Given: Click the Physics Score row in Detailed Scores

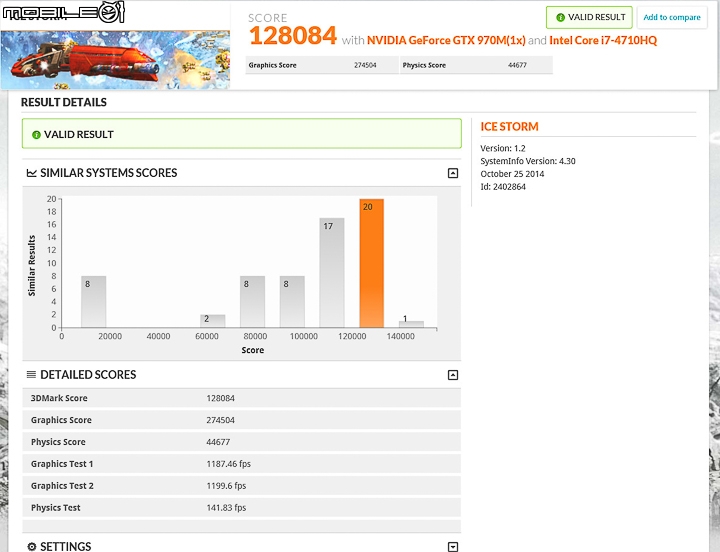Looking at the screenshot, I should 242,442.
